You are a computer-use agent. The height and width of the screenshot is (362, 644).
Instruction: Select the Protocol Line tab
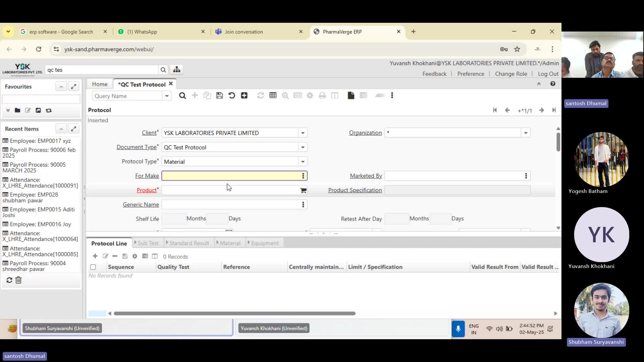pyautogui.click(x=109, y=243)
